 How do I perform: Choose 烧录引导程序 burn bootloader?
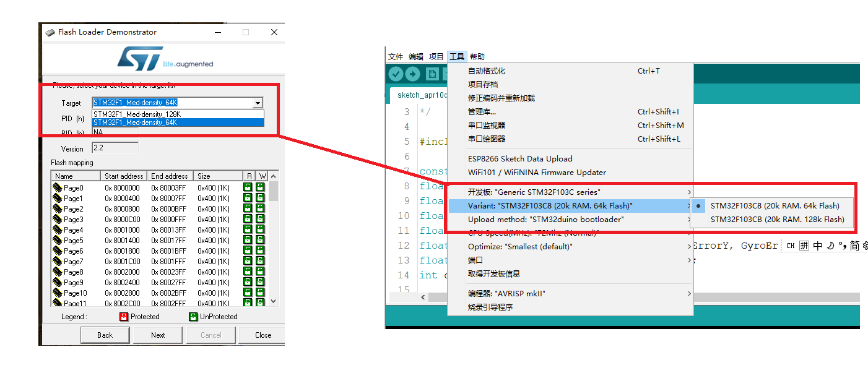point(570,307)
